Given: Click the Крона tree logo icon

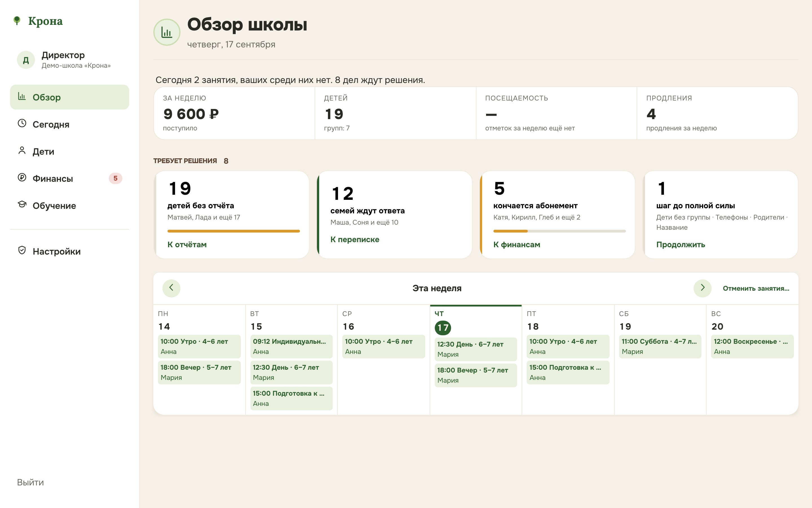Looking at the screenshot, I should click(x=17, y=21).
